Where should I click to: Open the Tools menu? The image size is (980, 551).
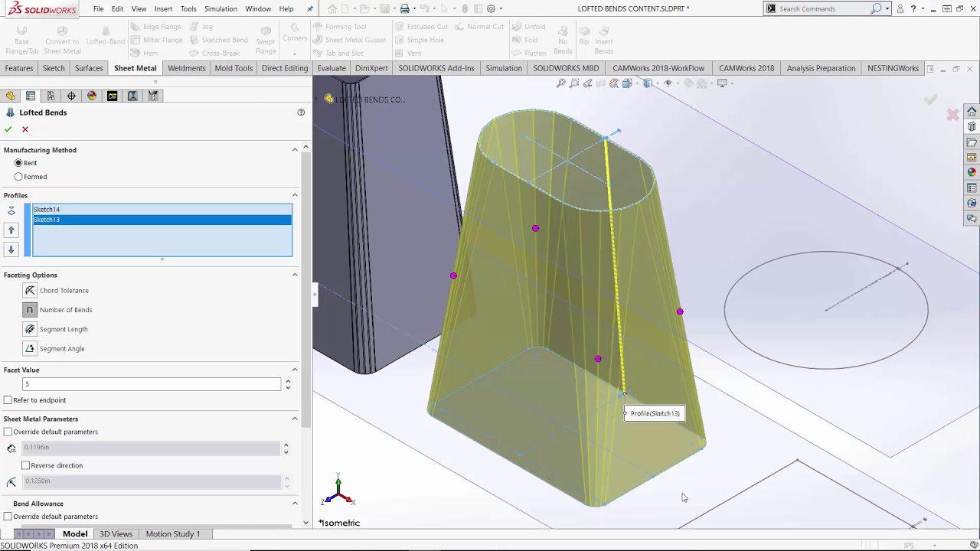(188, 8)
